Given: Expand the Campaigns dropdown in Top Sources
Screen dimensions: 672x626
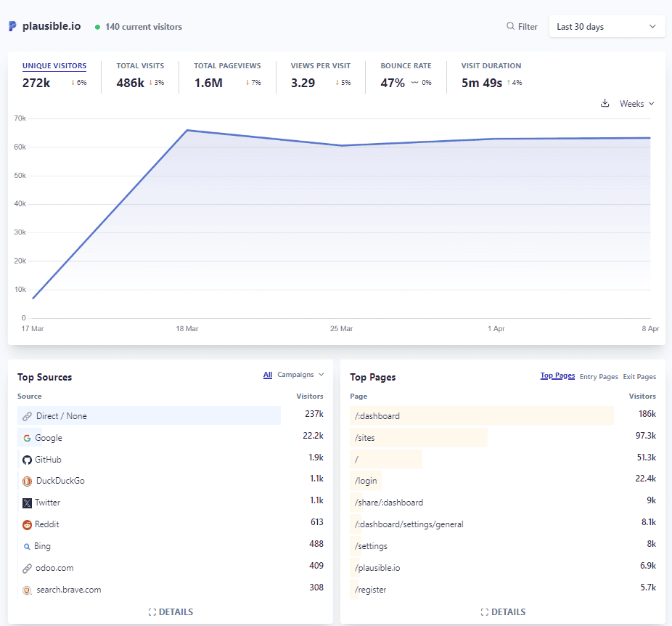Looking at the screenshot, I should tap(298, 375).
